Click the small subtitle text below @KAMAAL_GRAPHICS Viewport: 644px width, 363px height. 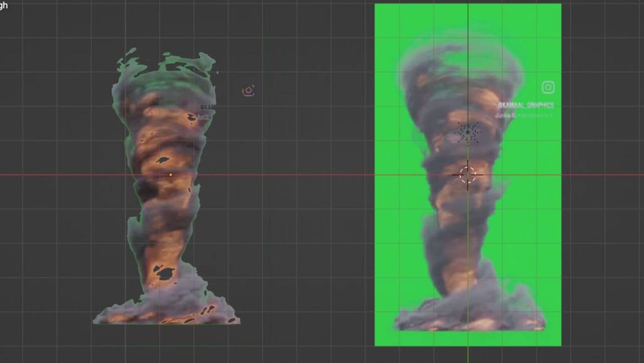coord(524,115)
